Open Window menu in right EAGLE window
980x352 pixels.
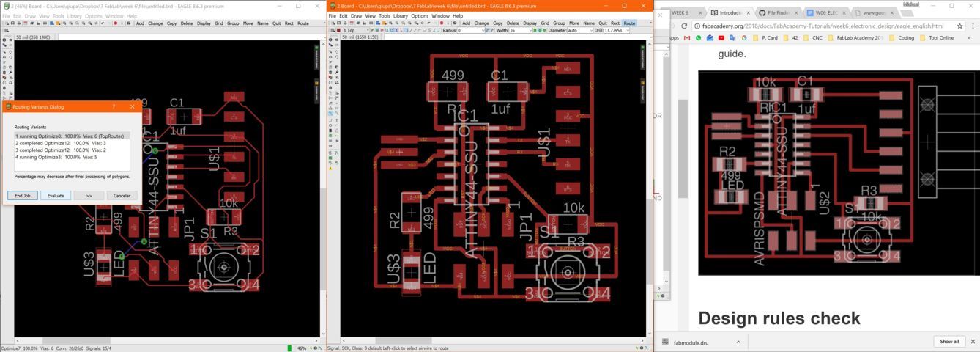[x=440, y=15]
